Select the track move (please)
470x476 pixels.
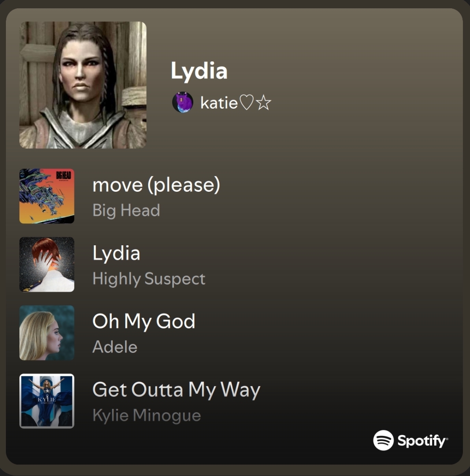click(x=156, y=185)
